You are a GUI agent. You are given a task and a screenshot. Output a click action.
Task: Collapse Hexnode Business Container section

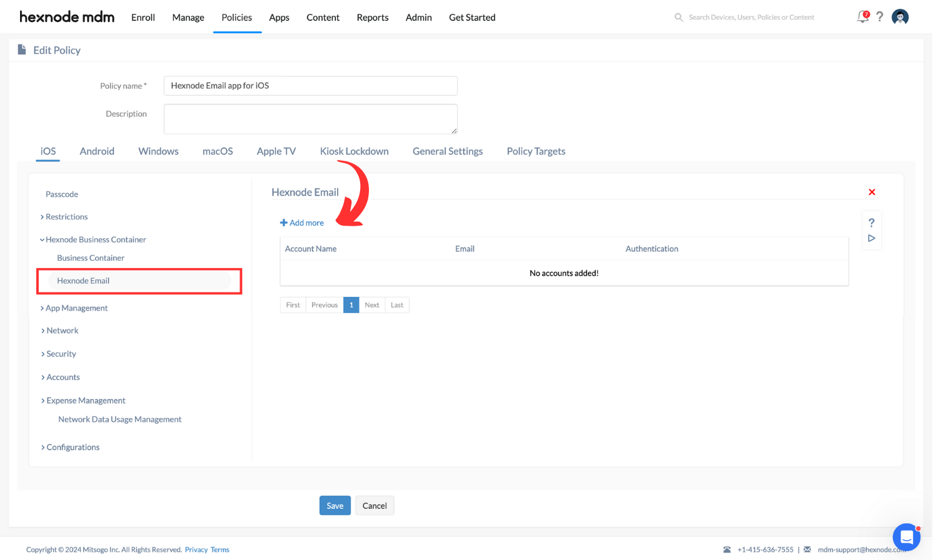tap(93, 239)
